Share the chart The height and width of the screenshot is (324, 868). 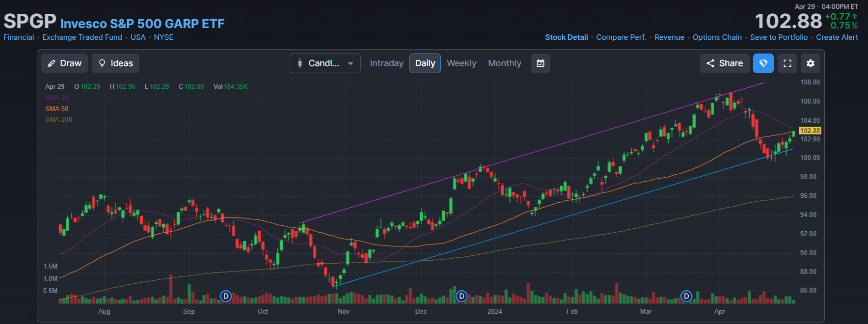[x=725, y=63]
